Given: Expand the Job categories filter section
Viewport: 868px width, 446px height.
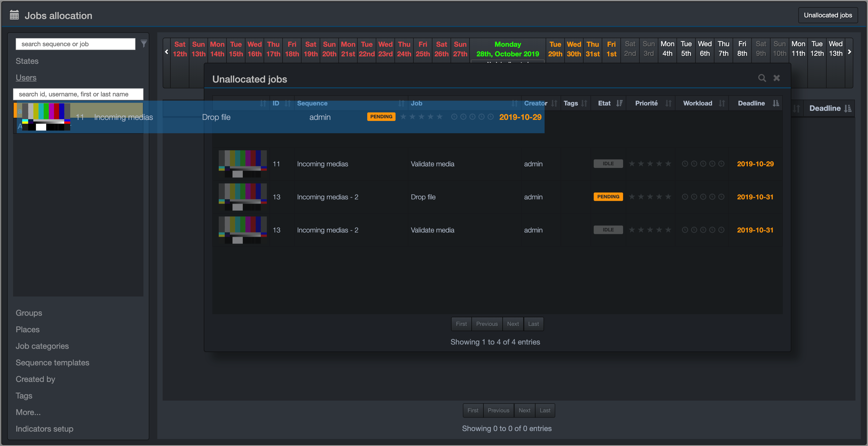Looking at the screenshot, I should point(42,346).
